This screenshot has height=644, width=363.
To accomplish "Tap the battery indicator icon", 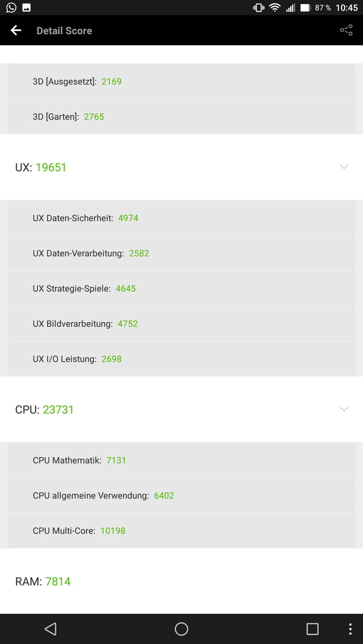I will click(x=305, y=7).
